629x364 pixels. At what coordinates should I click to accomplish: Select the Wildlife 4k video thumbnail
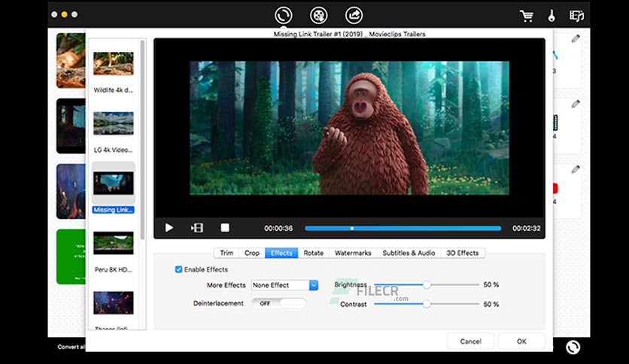(114, 63)
